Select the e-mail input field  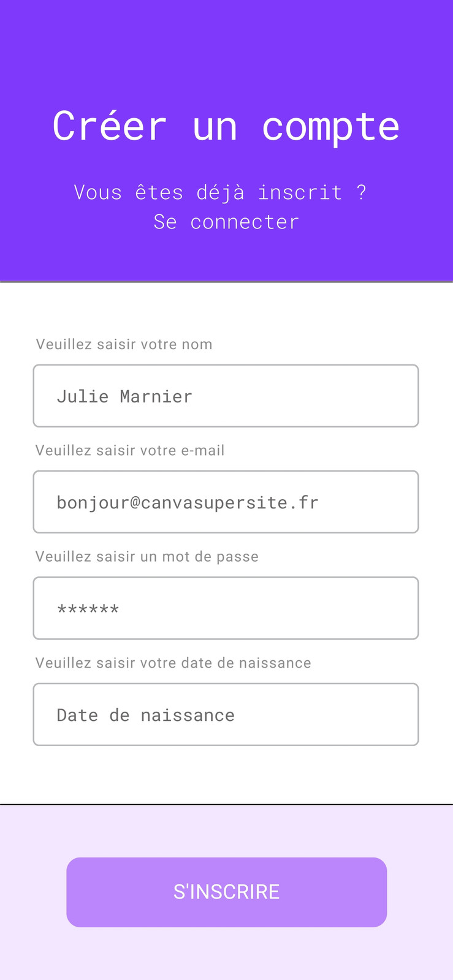coord(226,502)
